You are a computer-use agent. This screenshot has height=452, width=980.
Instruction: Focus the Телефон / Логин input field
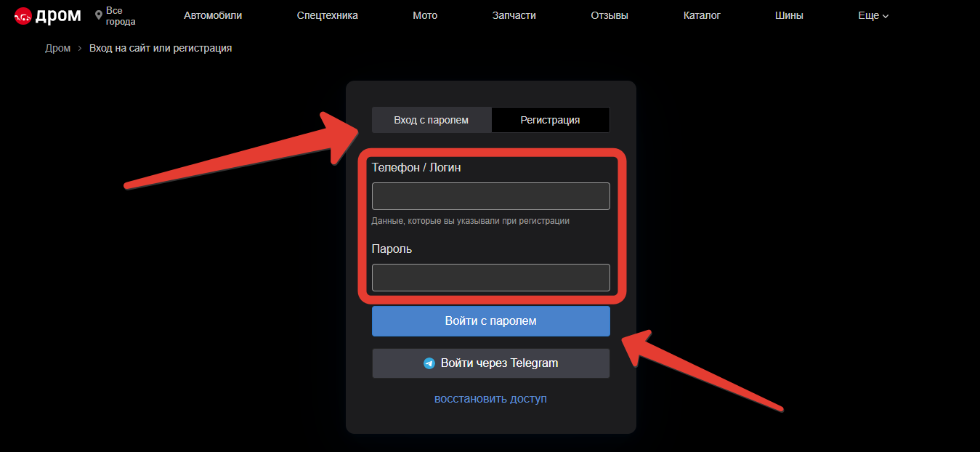[490, 196]
